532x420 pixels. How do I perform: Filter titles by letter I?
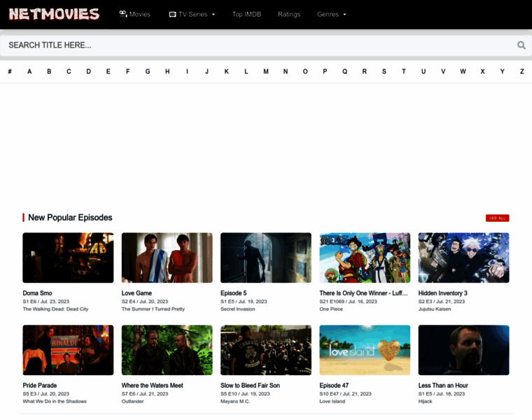187,71
